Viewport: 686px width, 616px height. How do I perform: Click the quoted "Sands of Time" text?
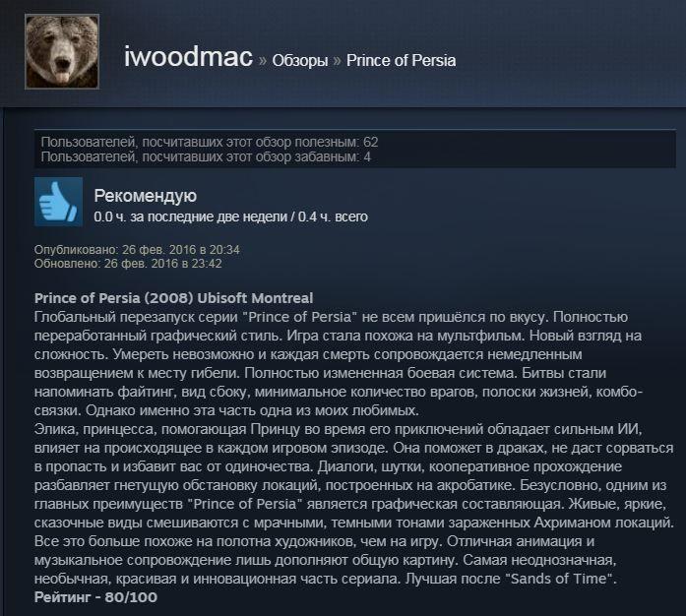point(559,579)
